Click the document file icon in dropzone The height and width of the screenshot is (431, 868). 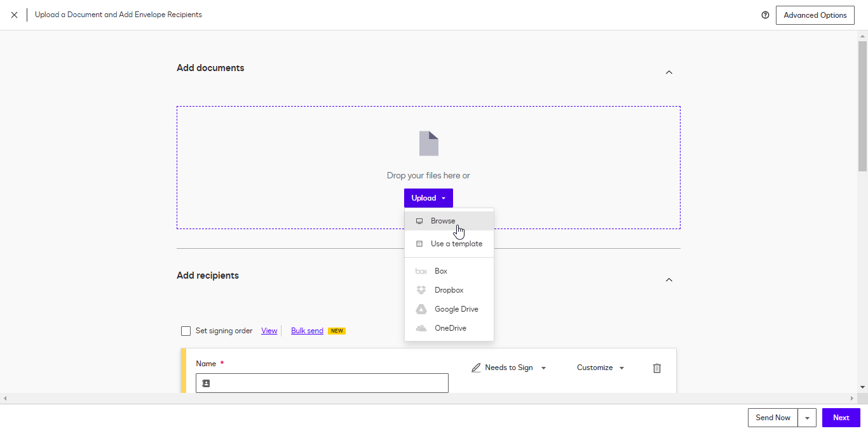tap(429, 143)
